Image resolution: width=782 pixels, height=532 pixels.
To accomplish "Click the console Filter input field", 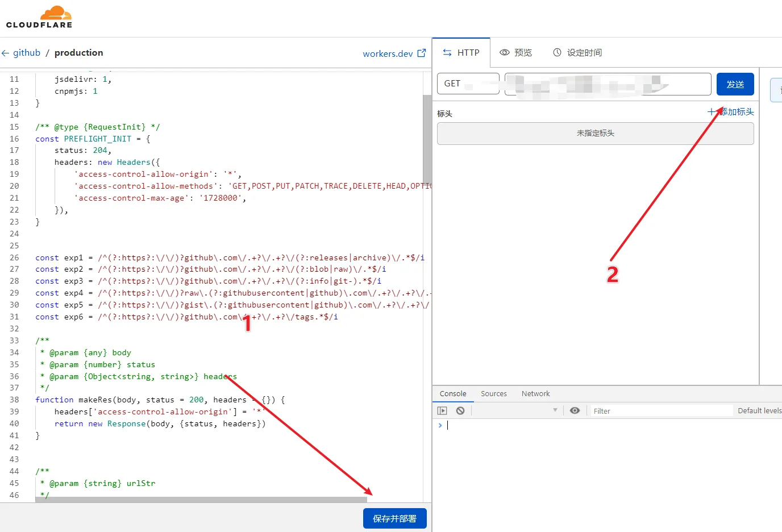I will coord(662,411).
